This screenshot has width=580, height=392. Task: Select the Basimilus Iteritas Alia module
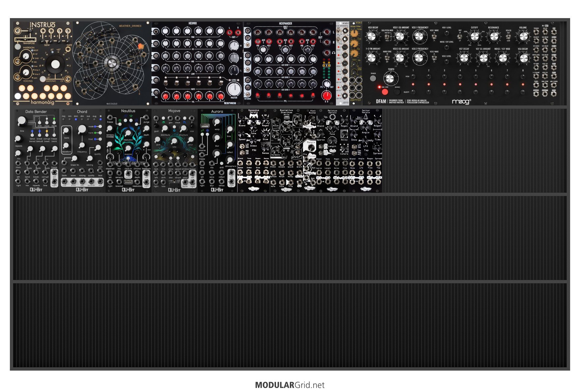tap(287, 151)
